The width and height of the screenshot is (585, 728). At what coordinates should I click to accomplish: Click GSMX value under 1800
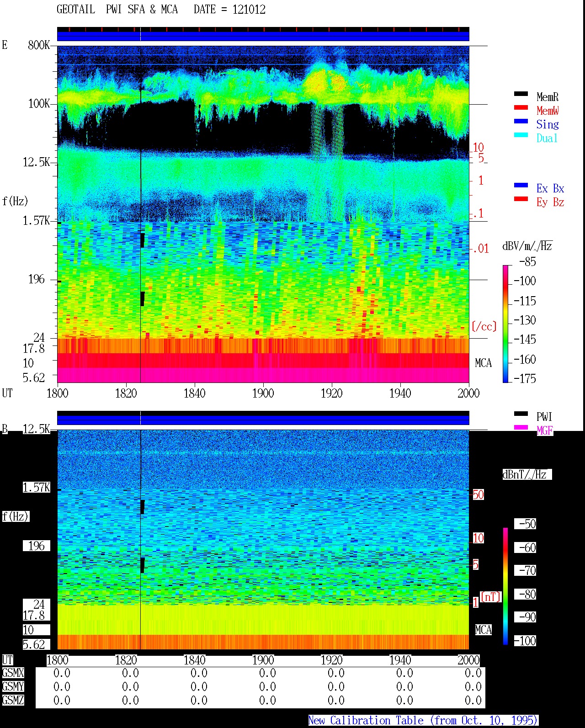pos(62,673)
